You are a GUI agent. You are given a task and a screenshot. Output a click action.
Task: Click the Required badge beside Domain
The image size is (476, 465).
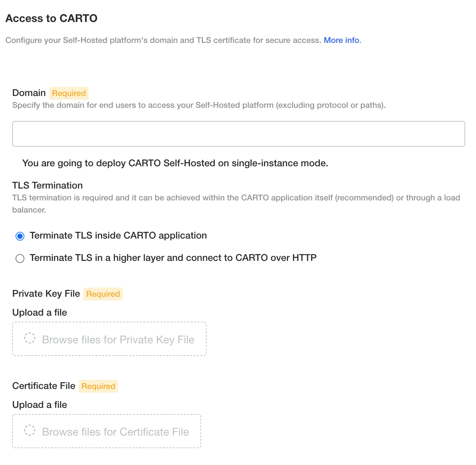[x=69, y=93]
